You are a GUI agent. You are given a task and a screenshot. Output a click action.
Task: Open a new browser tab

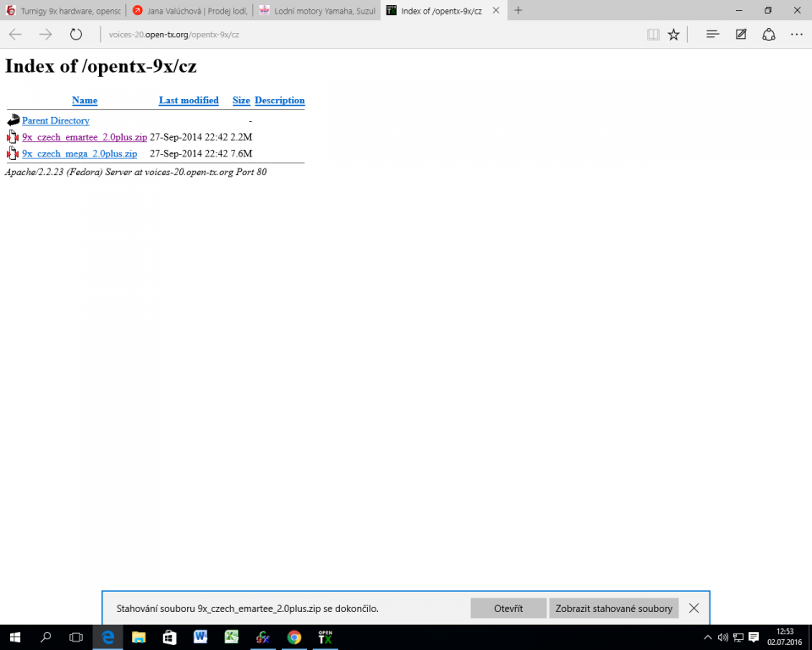pyautogui.click(x=518, y=10)
